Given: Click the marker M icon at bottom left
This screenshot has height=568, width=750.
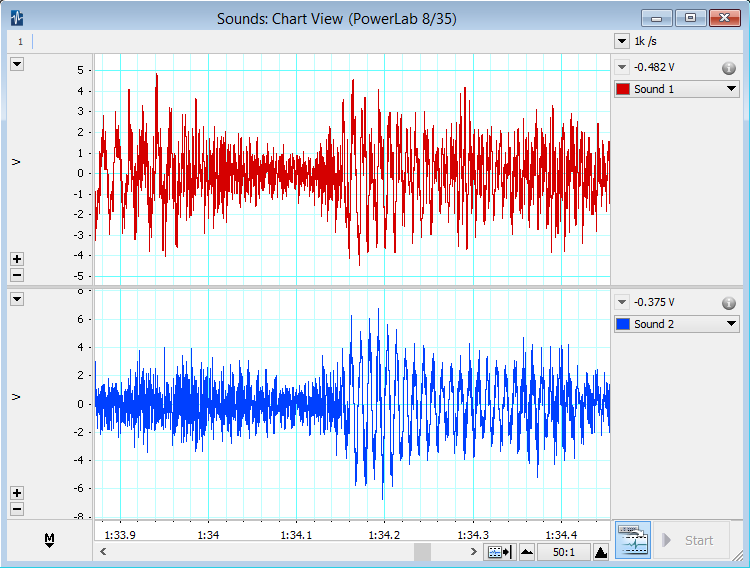Looking at the screenshot, I should 49,540.
